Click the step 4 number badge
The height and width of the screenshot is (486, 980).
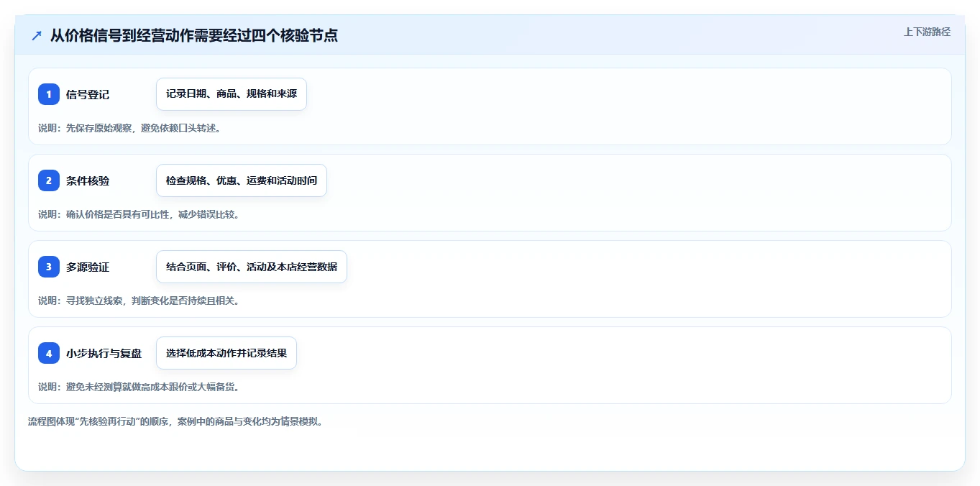point(49,353)
